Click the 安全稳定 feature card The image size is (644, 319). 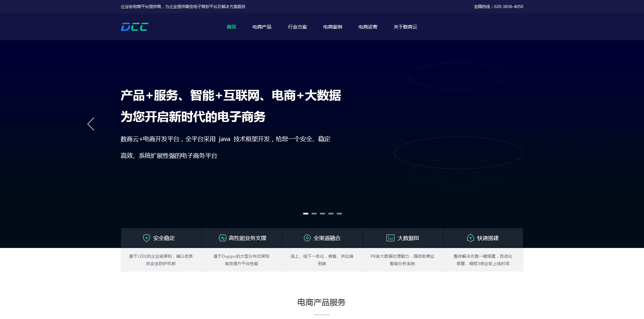coord(161,238)
